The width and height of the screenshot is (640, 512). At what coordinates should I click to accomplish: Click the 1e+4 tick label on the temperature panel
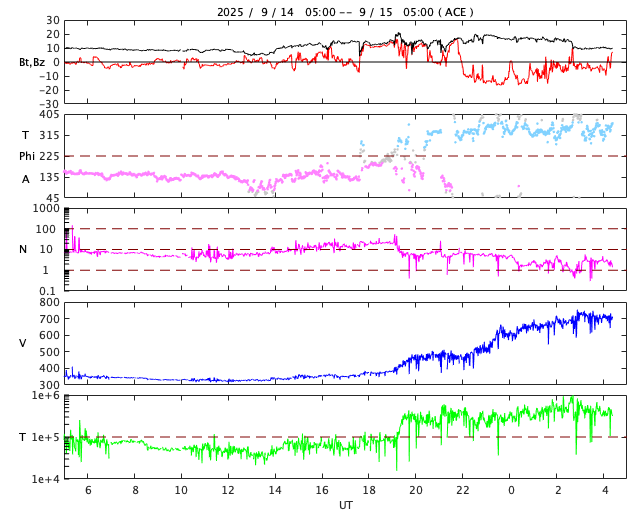pyautogui.click(x=46, y=479)
